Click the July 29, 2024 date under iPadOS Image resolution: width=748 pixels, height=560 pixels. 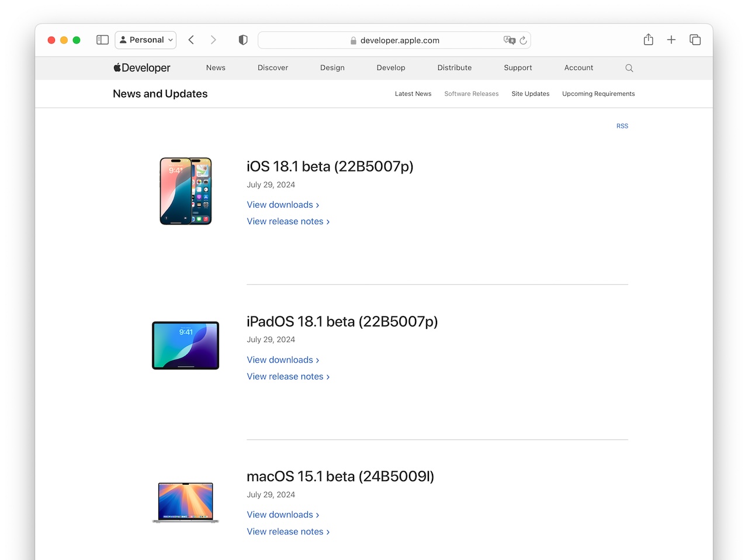click(271, 339)
